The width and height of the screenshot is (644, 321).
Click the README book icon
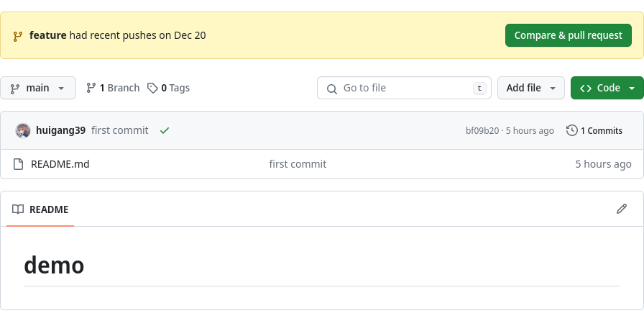click(18, 209)
